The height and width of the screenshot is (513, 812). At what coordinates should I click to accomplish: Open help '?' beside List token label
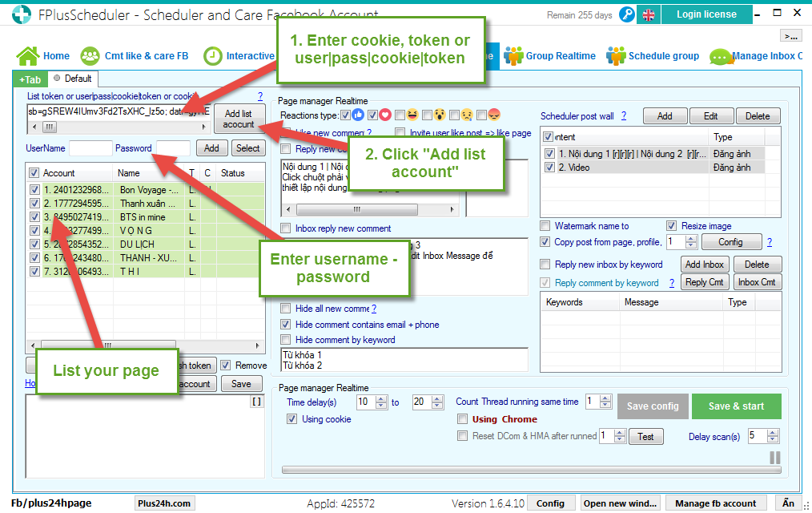tap(260, 96)
